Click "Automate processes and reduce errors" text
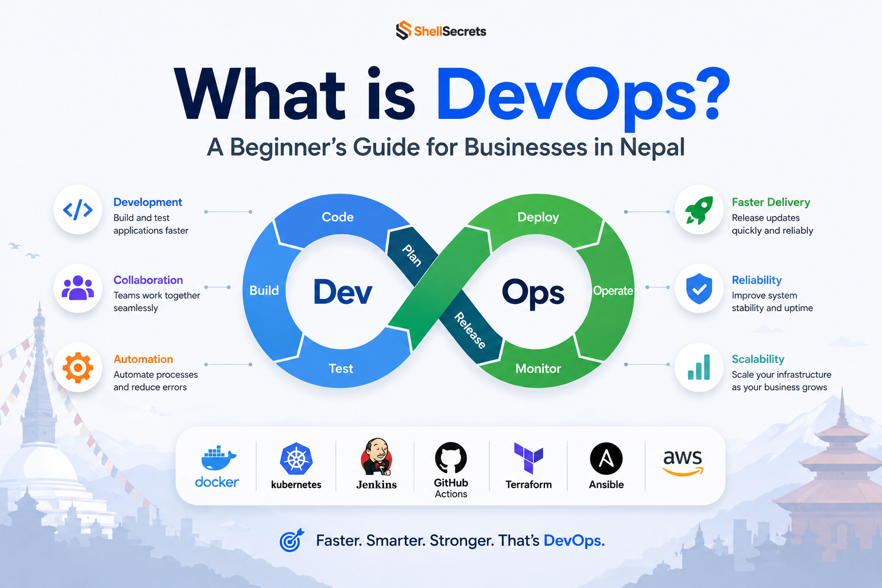 [156, 381]
